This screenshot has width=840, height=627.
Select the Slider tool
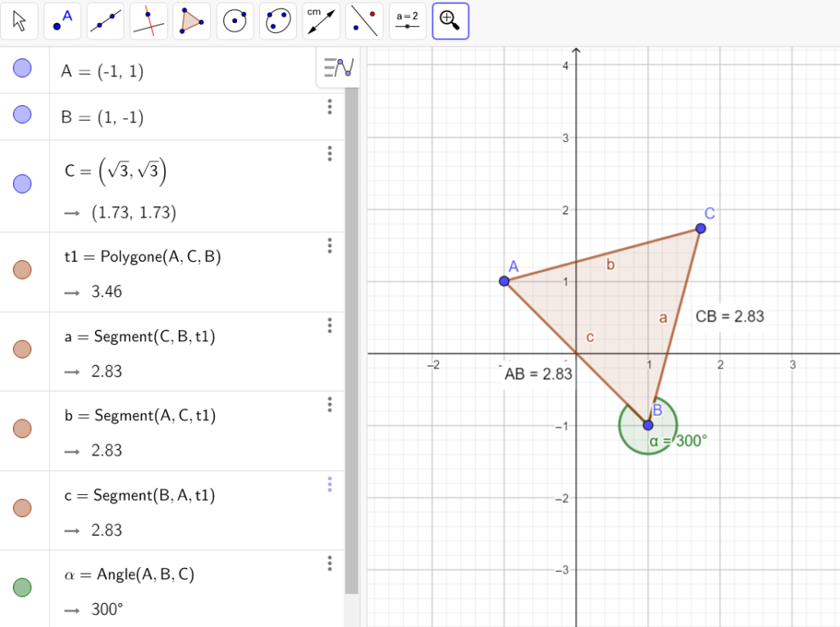[407, 21]
